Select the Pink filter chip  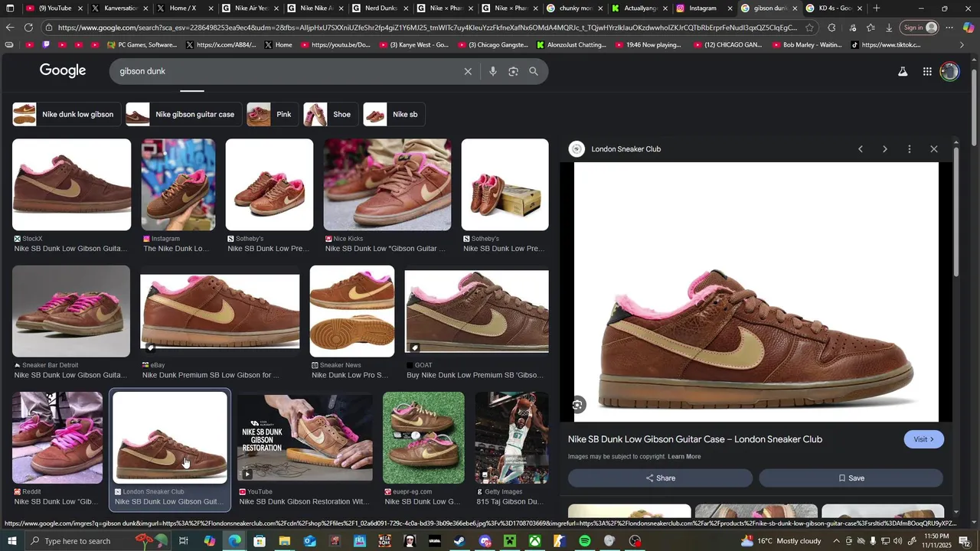coord(273,115)
